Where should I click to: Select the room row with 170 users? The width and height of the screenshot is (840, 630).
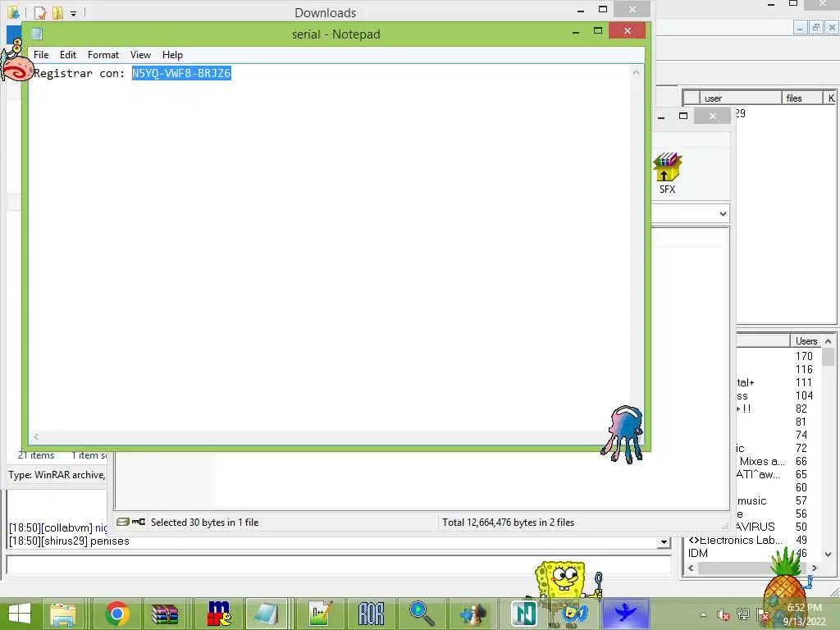[779, 356]
